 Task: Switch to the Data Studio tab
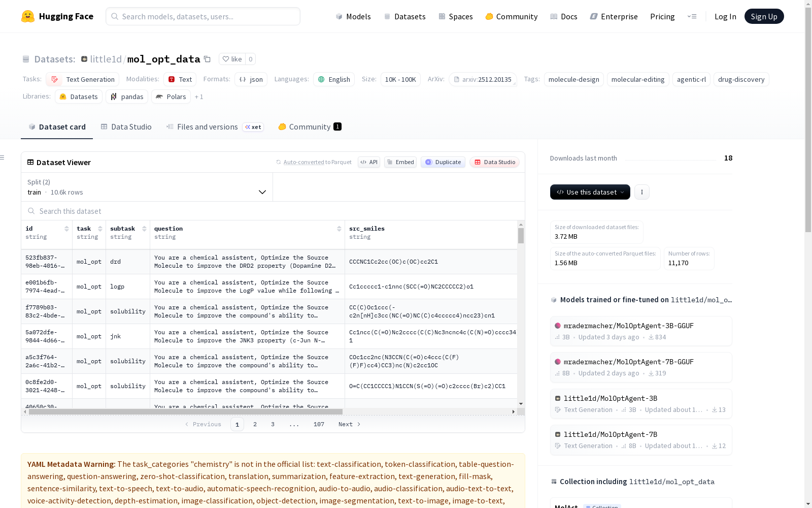pyautogui.click(x=126, y=127)
